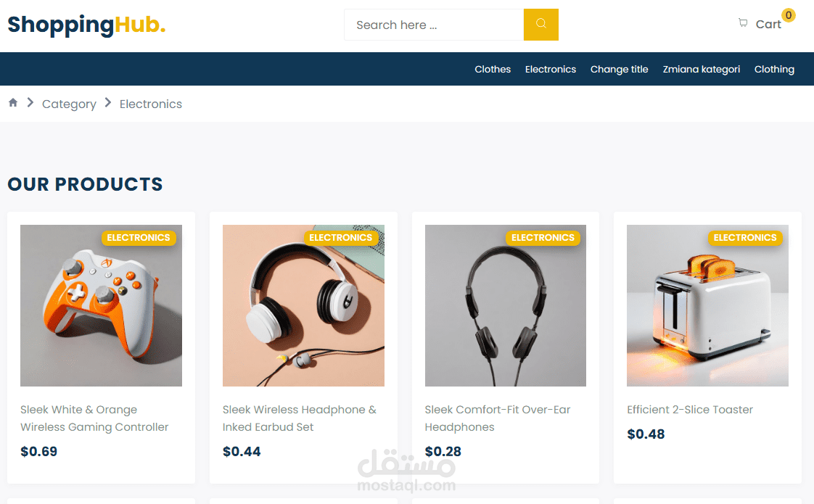The image size is (814, 504).
Task: Select the Clothing navigation item
Action: pyautogui.click(x=774, y=69)
